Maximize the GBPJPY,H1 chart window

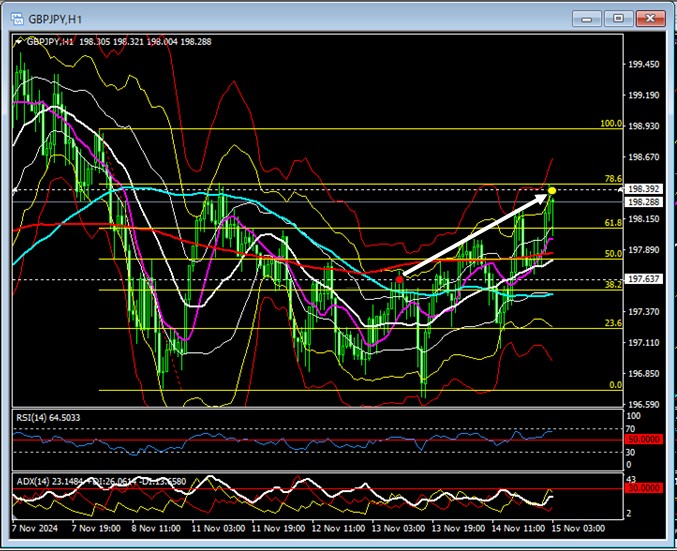pyautogui.click(x=619, y=18)
